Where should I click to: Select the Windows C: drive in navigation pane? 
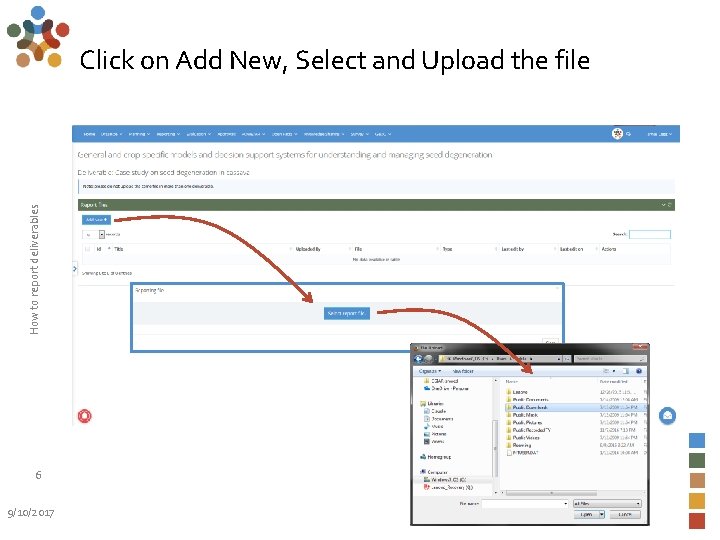[x=445, y=480]
